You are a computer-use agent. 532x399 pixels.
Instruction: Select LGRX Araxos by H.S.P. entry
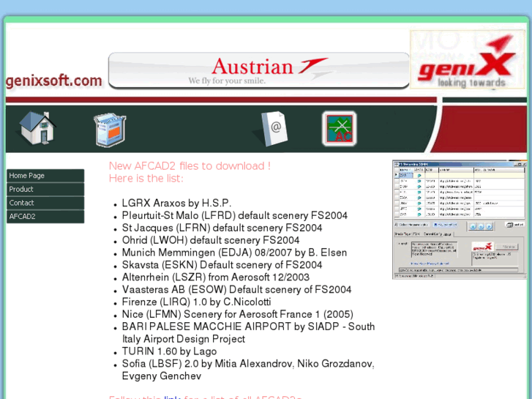click(176, 203)
